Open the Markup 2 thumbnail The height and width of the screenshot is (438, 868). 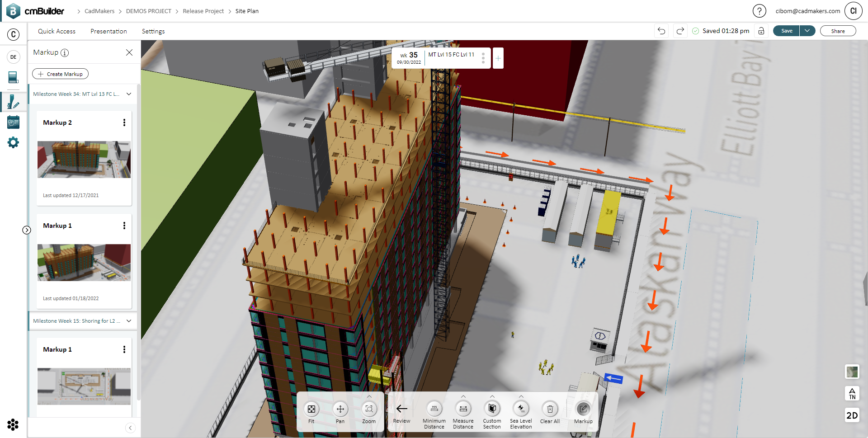click(84, 160)
